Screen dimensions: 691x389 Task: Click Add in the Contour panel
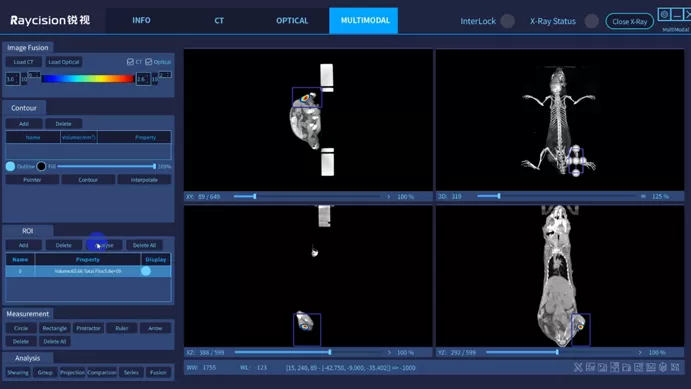24,124
